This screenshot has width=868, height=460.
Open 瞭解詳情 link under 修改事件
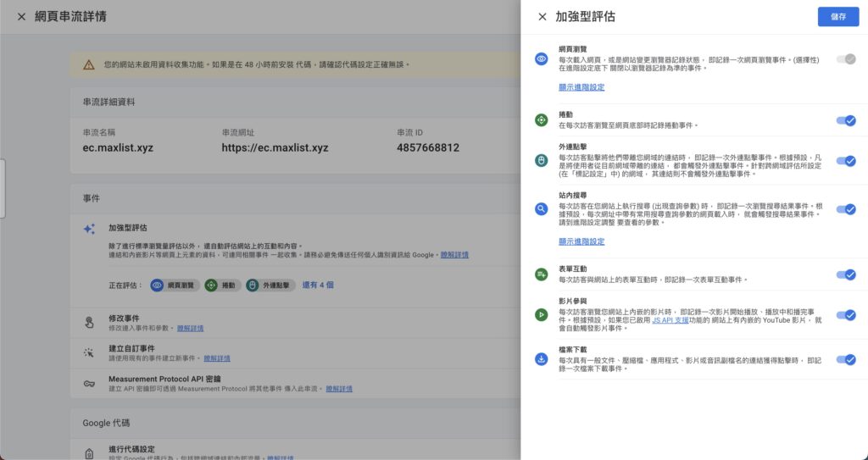pyautogui.click(x=191, y=328)
